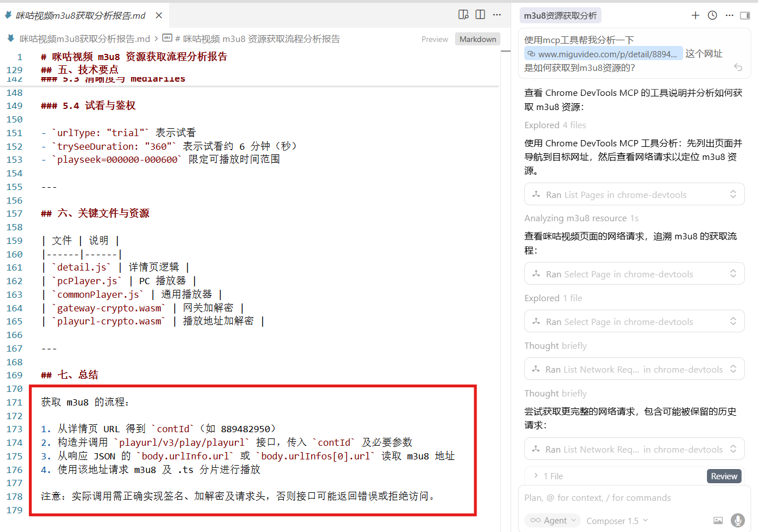Close the 咪咕视频m3u8获取分析报告.md editor tab

(159, 15)
